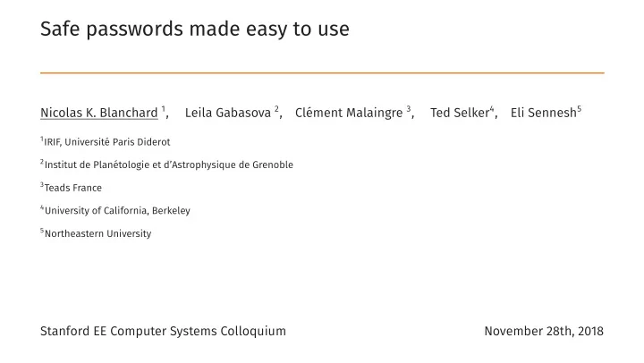
Task: Click the orange horizontal divider line
Action: coord(322,73)
